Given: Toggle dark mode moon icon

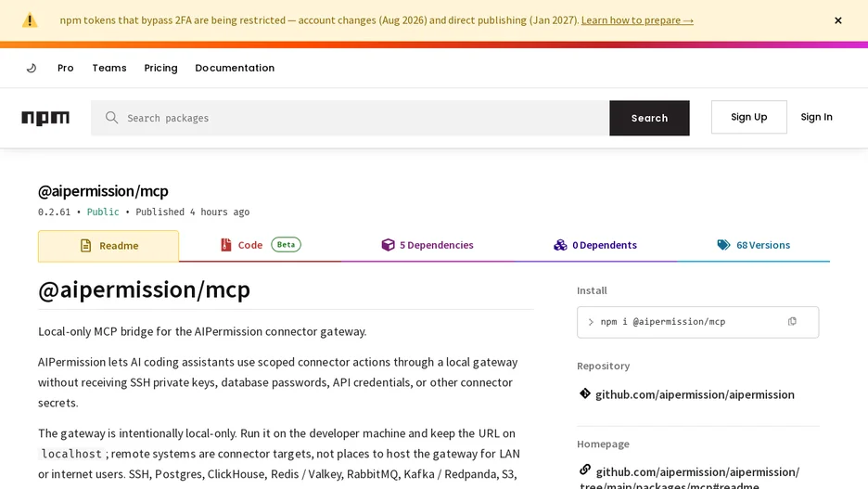Looking at the screenshot, I should point(32,68).
